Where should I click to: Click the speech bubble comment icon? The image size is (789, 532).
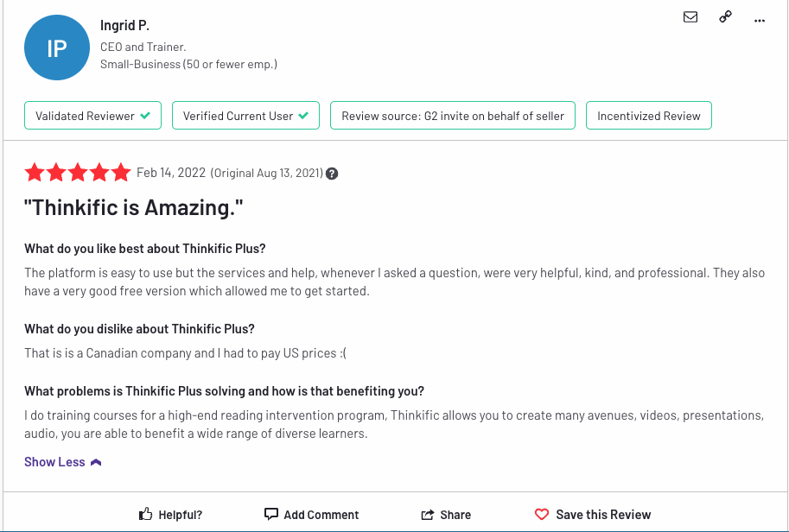[271, 514]
